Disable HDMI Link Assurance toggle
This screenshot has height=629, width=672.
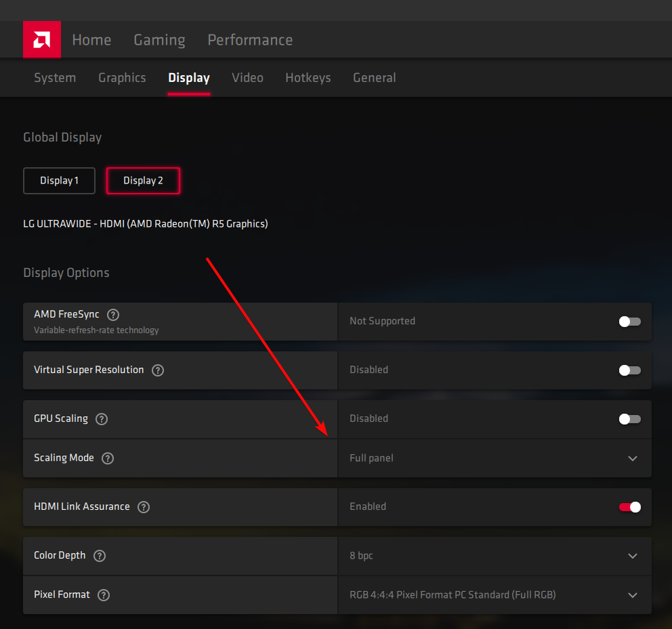click(629, 507)
